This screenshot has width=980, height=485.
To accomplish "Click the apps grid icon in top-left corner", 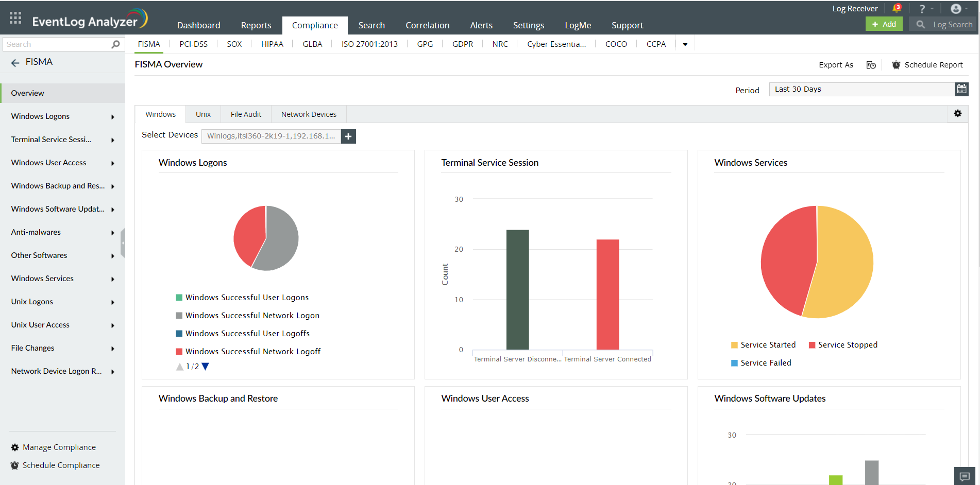I will (15, 17).
